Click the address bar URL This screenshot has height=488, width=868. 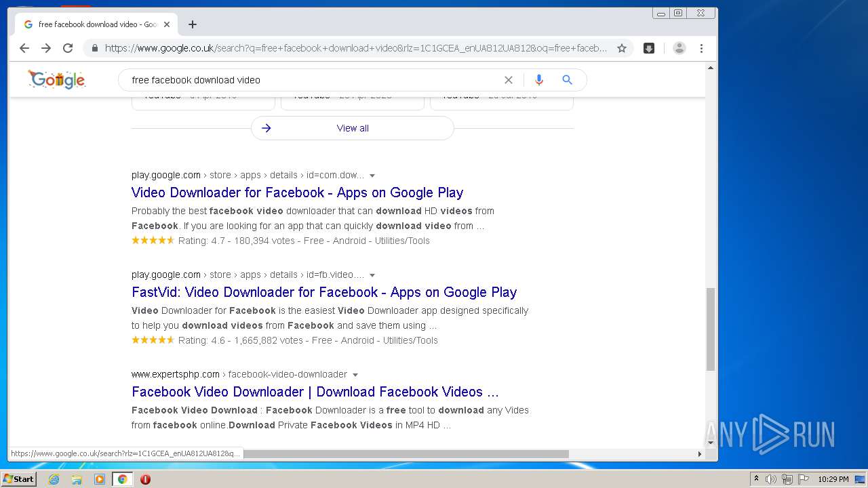coord(356,48)
